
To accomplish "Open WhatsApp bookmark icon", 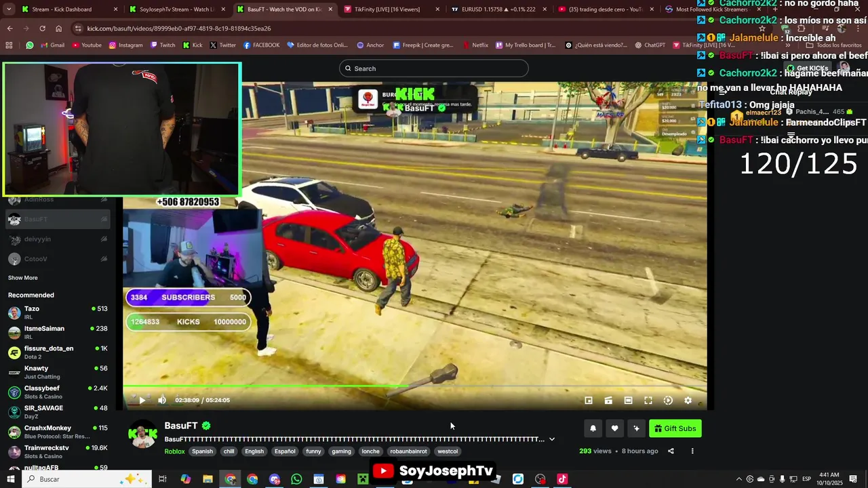I will point(30,45).
